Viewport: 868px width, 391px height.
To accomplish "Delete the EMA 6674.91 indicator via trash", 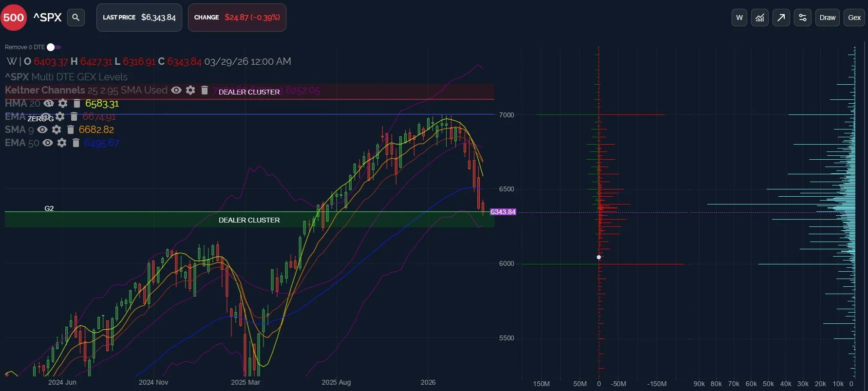I will click(74, 116).
